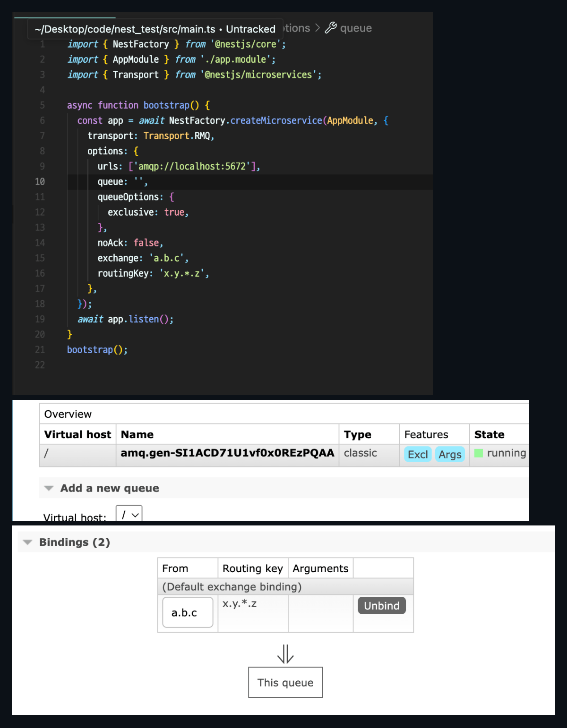The height and width of the screenshot is (728, 567).
Task: Click the routingKey 'x.y.*.z' code line
Action: (154, 273)
